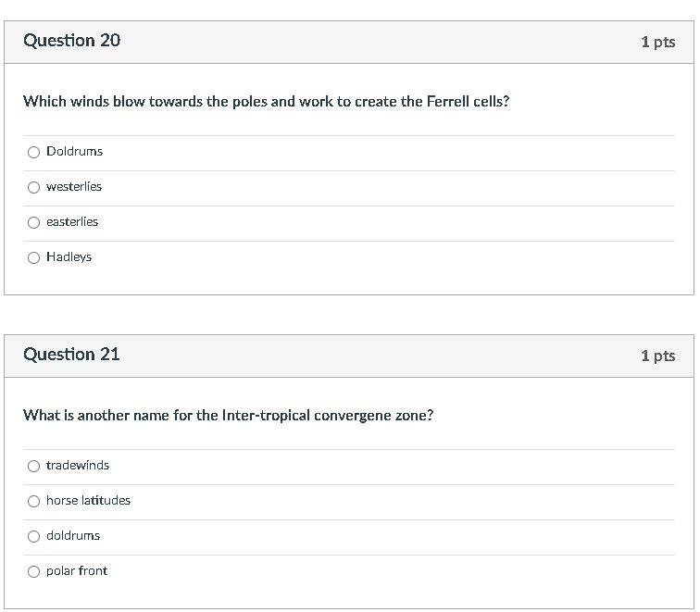Choose the westerlies radio button
The height and width of the screenshot is (612, 700).
click(x=33, y=187)
